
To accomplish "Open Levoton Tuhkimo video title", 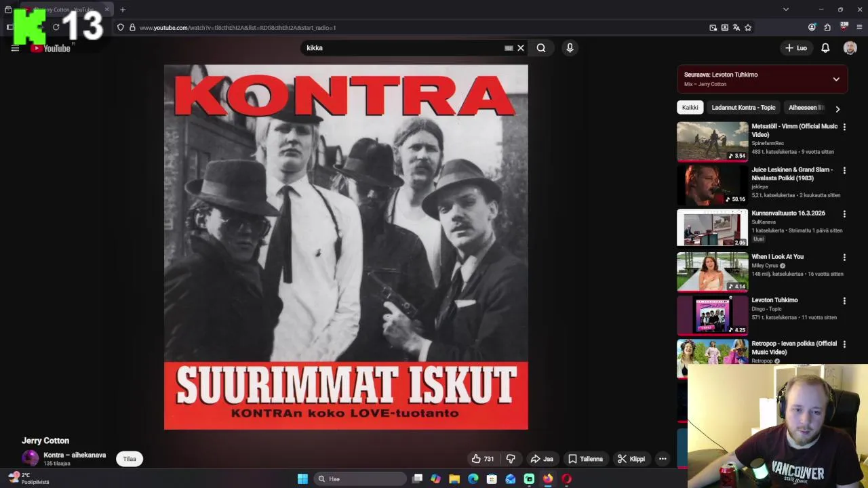I will pos(774,300).
